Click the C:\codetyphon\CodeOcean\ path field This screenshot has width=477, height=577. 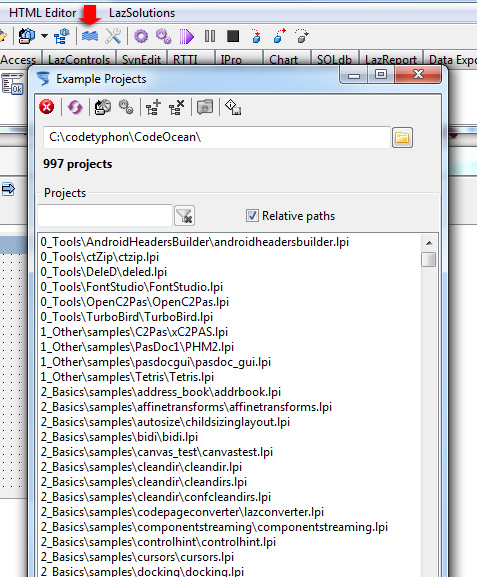tap(217, 137)
